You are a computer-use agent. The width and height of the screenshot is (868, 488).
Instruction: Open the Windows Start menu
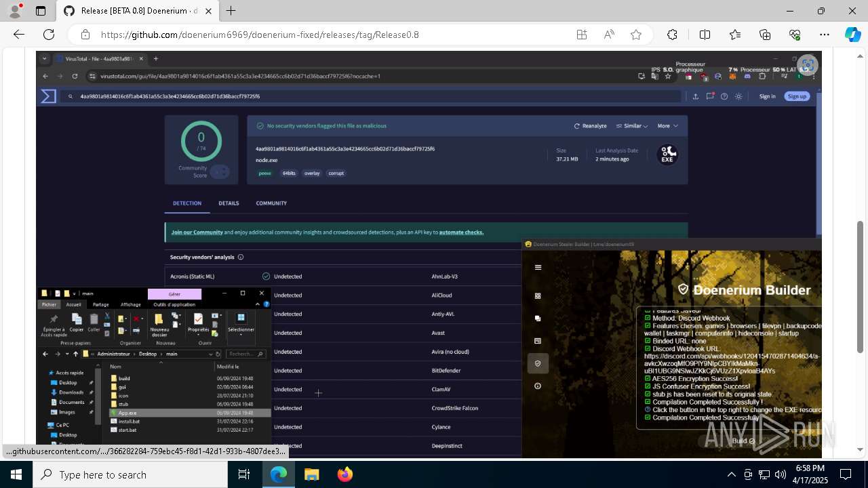point(16,474)
